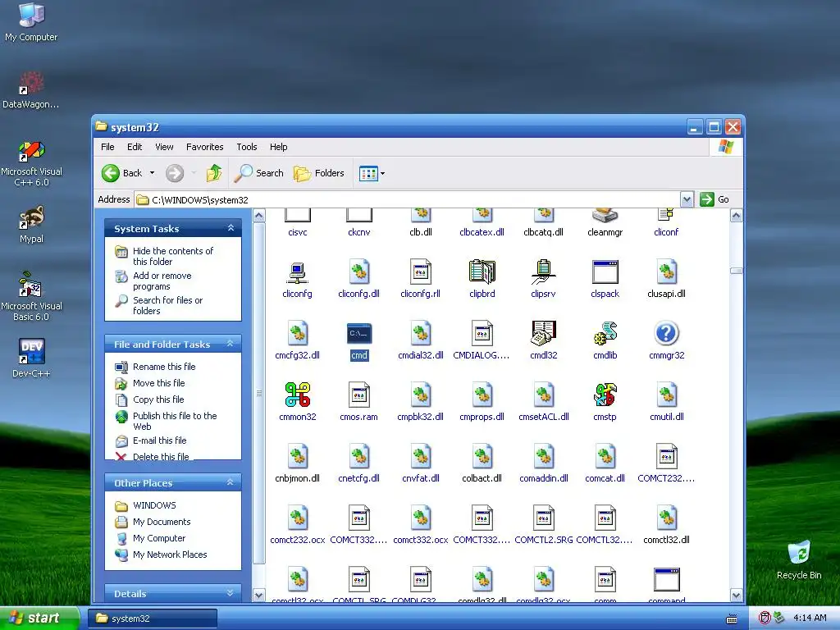Click Copy this file link

coord(158,399)
